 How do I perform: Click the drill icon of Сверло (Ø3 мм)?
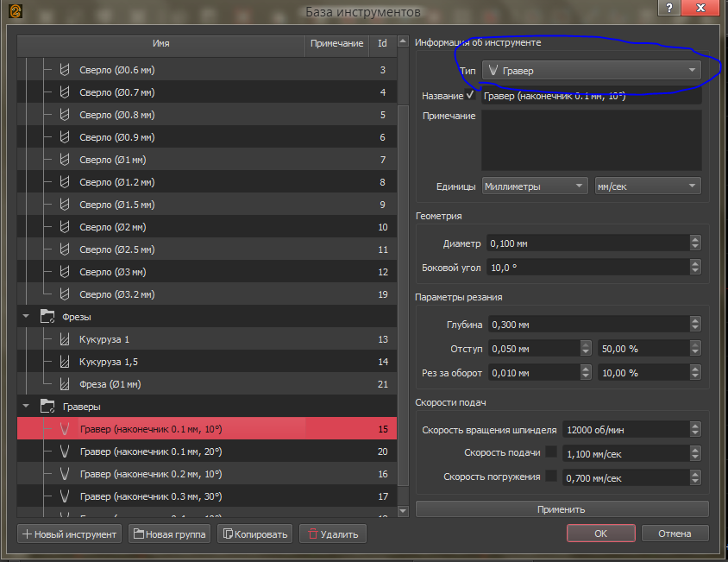click(x=65, y=272)
